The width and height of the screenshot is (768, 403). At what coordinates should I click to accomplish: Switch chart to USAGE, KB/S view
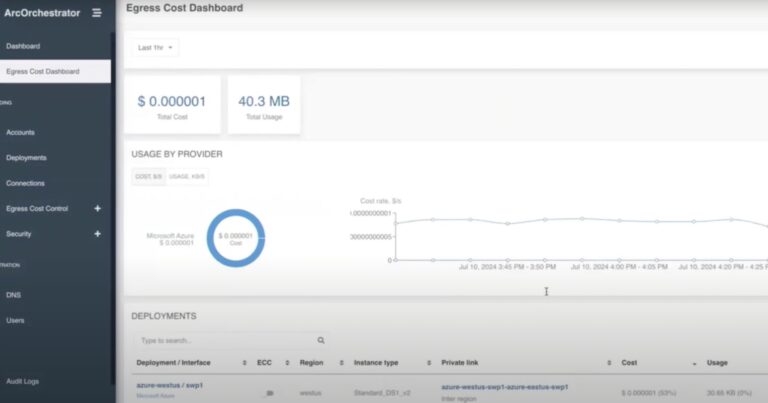pos(186,177)
